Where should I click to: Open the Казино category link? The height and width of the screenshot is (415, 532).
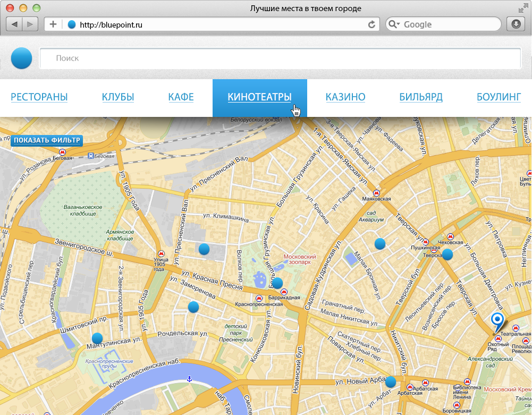[345, 97]
